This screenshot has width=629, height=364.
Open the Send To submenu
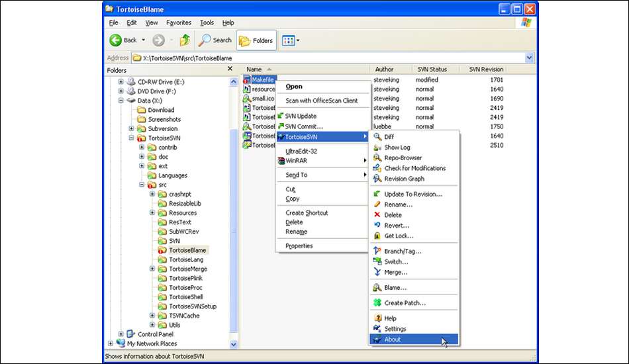coord(322,175)
